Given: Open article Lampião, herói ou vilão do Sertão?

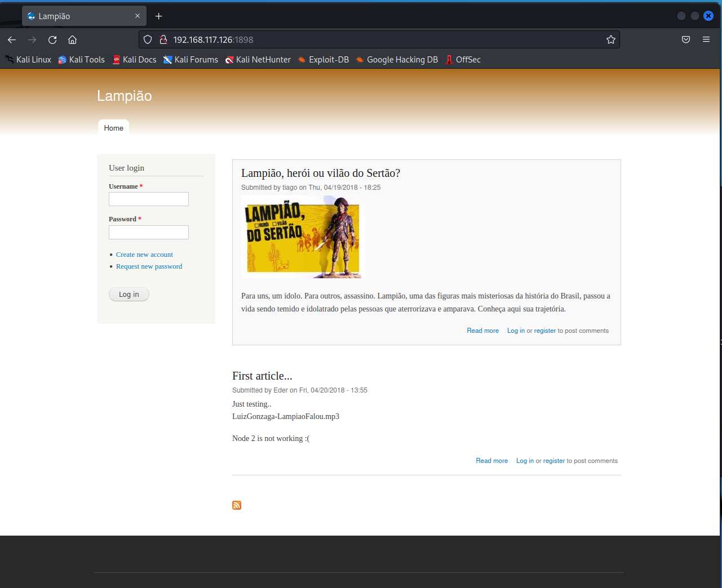Looking at the screenshot, I should tap(321, 173).
